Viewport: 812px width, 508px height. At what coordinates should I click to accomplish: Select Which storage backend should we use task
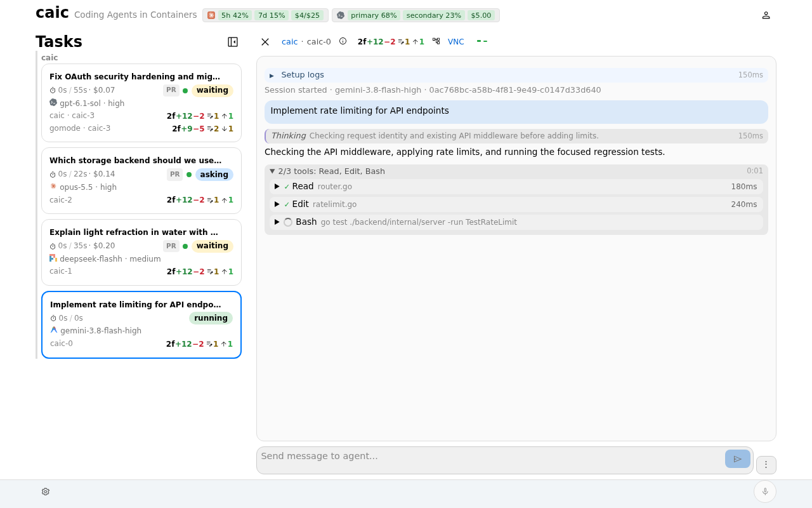[141, 181]
